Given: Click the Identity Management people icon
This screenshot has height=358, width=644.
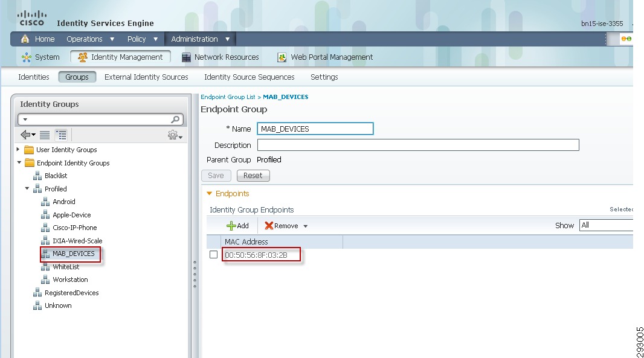Looking at the screenshot, I should click(83, 57).
